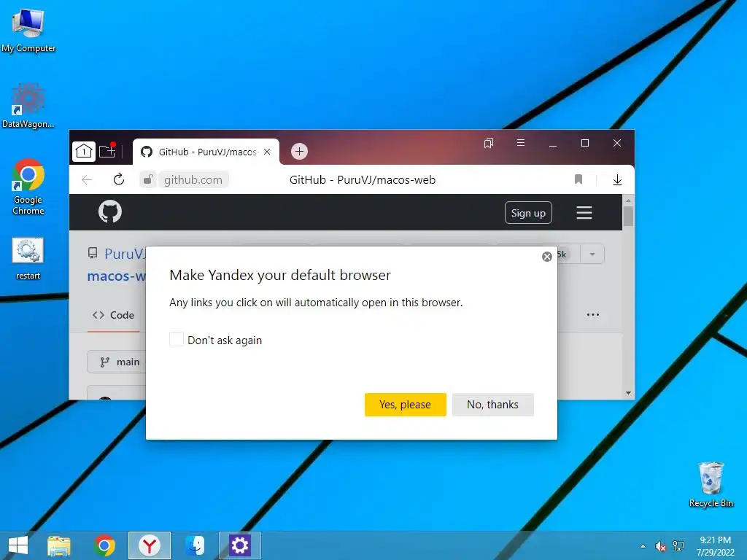
Task: Open the Yandex browser hamburger settings menu
Action: click(x=521, y=142)
